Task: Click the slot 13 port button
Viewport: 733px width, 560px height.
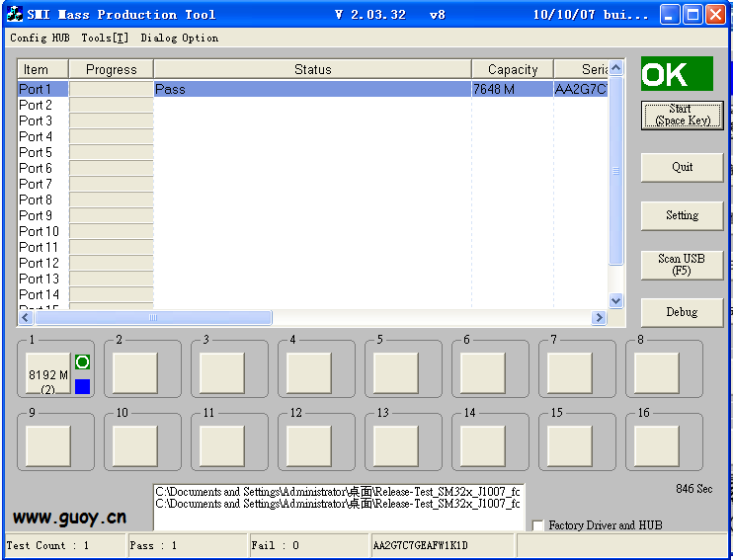Action: tap(396, 446)
